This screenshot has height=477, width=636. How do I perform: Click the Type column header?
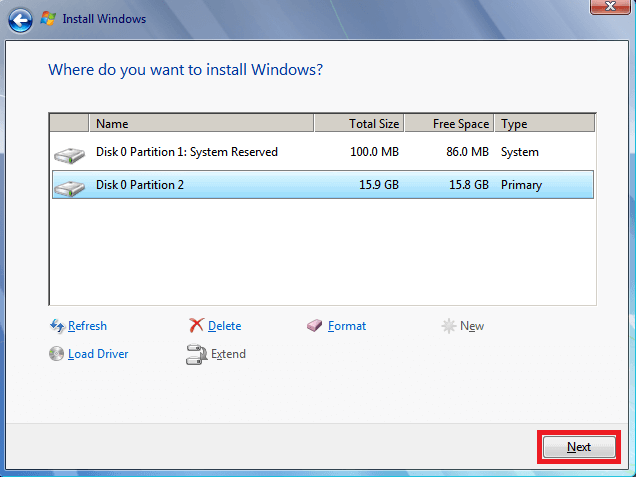544,124
